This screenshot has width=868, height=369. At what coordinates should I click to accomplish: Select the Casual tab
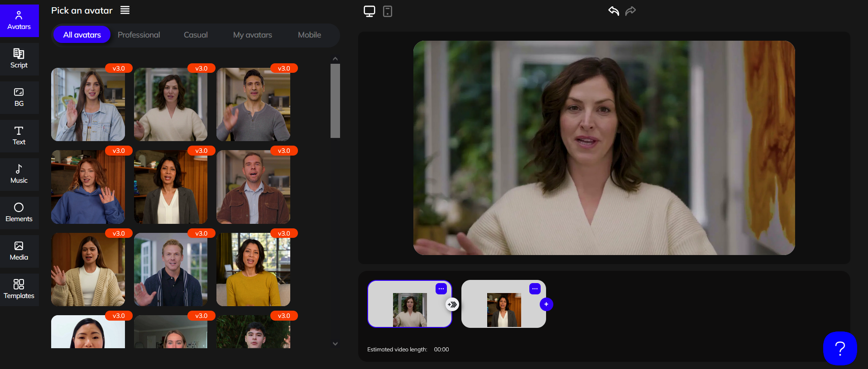196,35
